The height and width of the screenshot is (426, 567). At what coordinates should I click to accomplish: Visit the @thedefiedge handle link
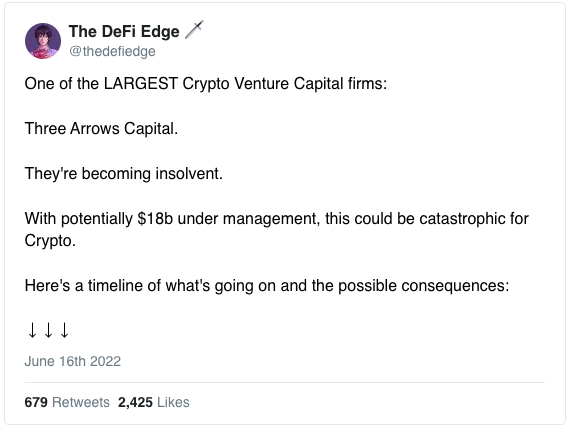[x=112, y=51]
